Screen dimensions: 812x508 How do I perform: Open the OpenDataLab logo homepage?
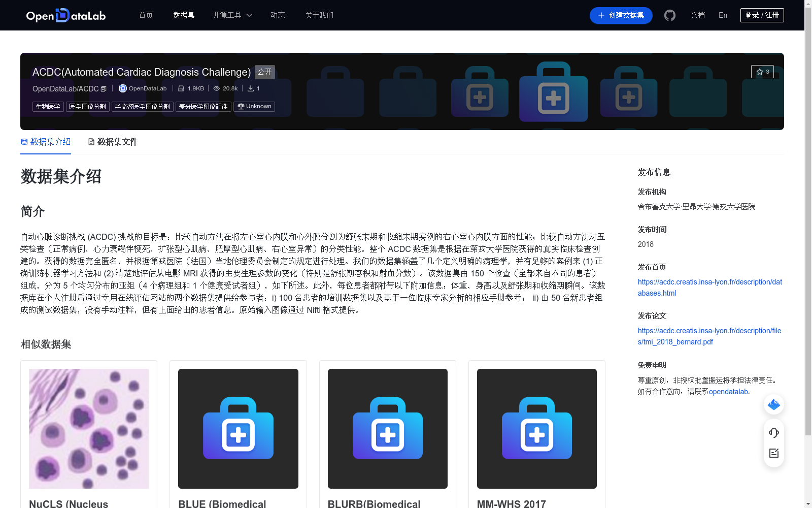coord(66,15)
